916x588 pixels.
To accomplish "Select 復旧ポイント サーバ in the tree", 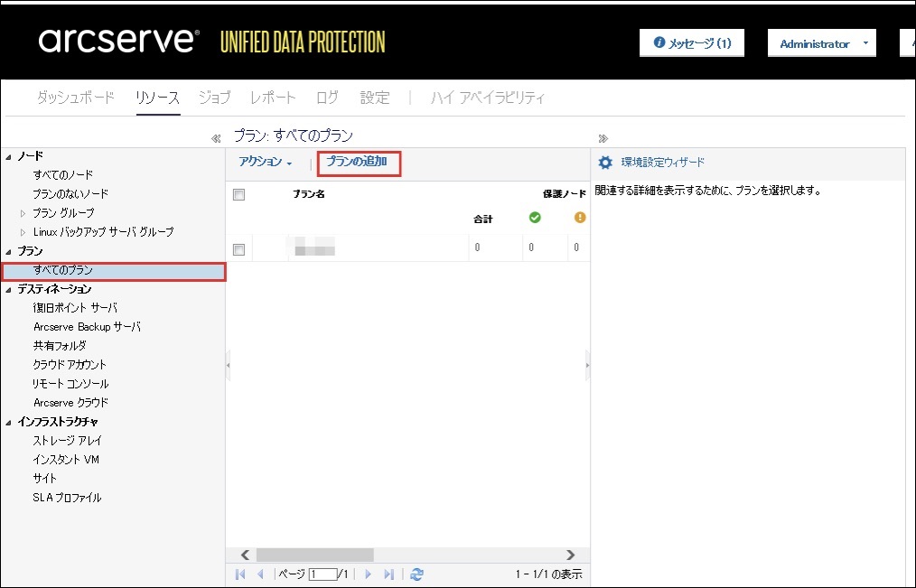I will (75, 308).
